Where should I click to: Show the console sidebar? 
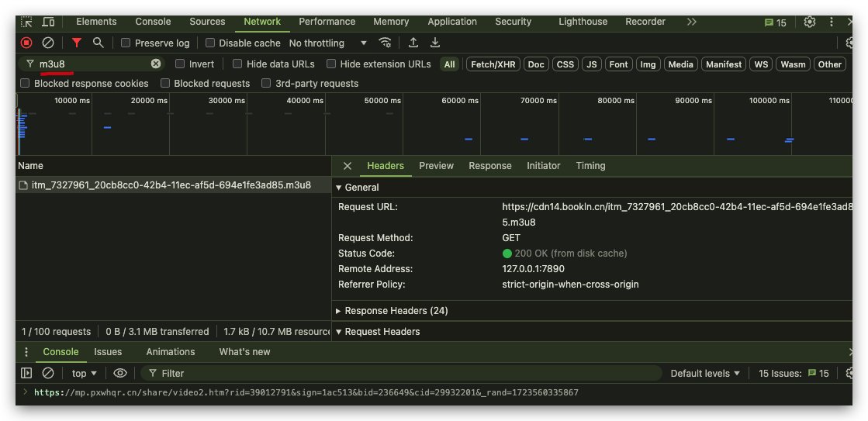click(26, 373)
